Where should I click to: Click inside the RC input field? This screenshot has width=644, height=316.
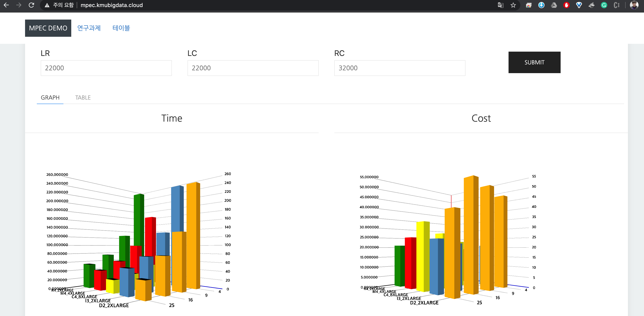[400, 68]
